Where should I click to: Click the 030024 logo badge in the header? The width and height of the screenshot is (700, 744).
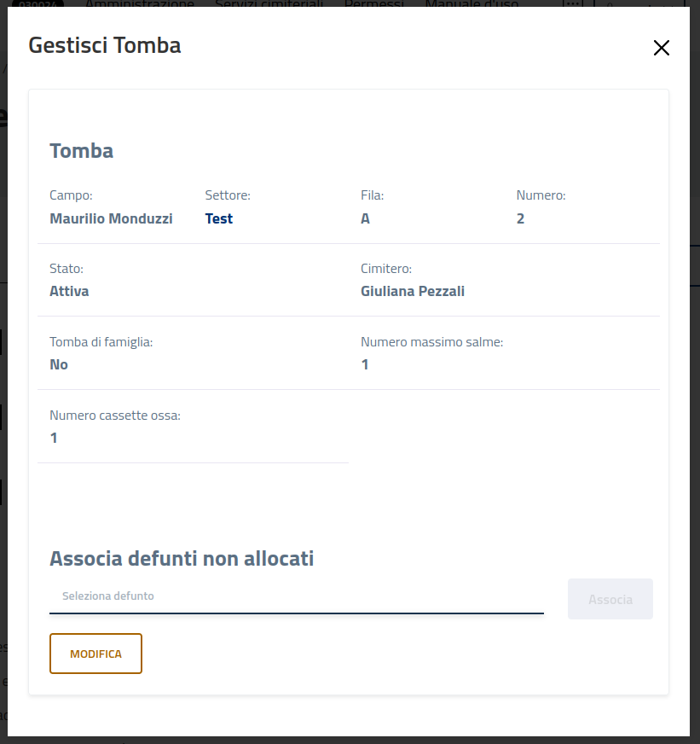click(x=37, y=3)
